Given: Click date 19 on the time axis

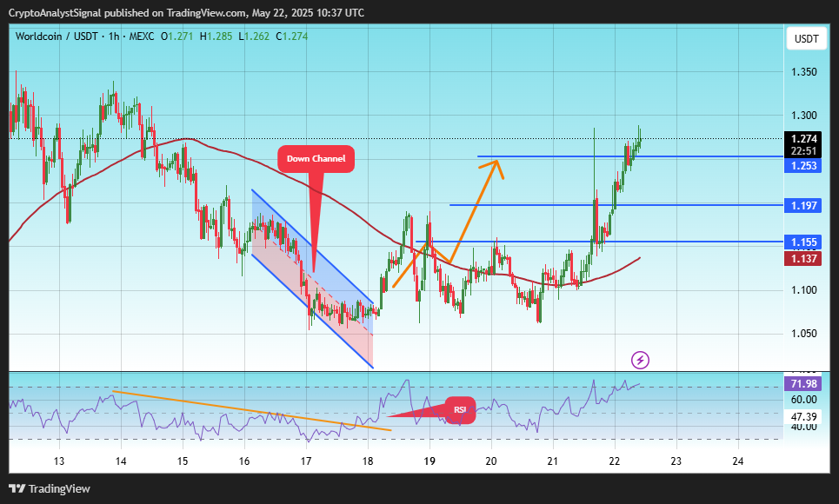Looking at the screenshot, I should pyautogui.click(x=429, y=461).
